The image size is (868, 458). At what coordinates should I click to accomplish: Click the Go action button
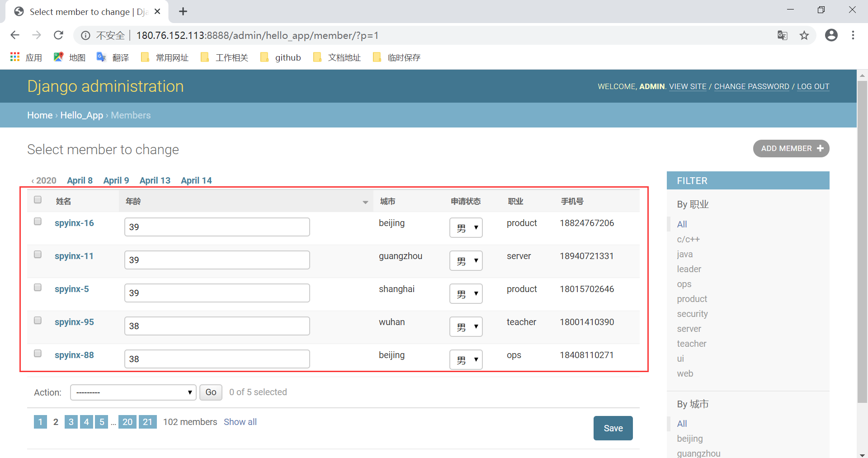coord(211,392)
